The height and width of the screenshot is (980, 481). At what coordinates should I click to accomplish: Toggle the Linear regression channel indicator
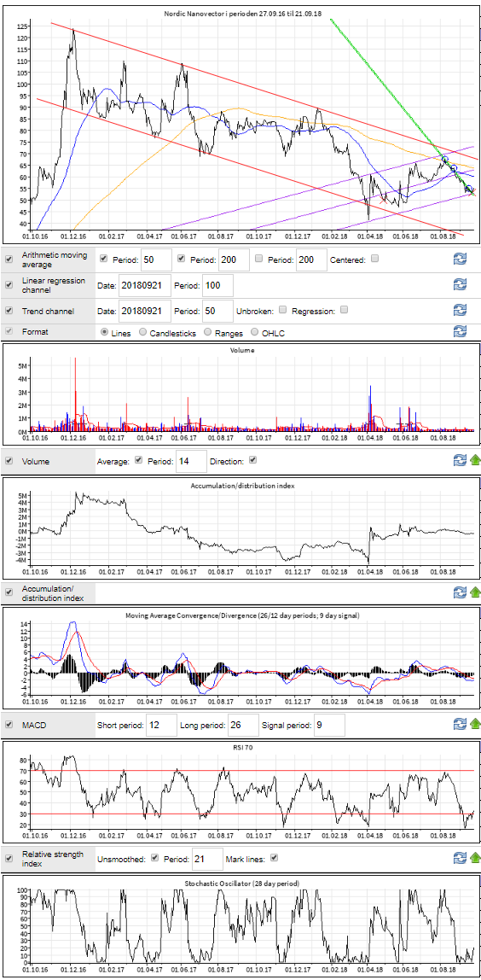click(x=9, y=284)
